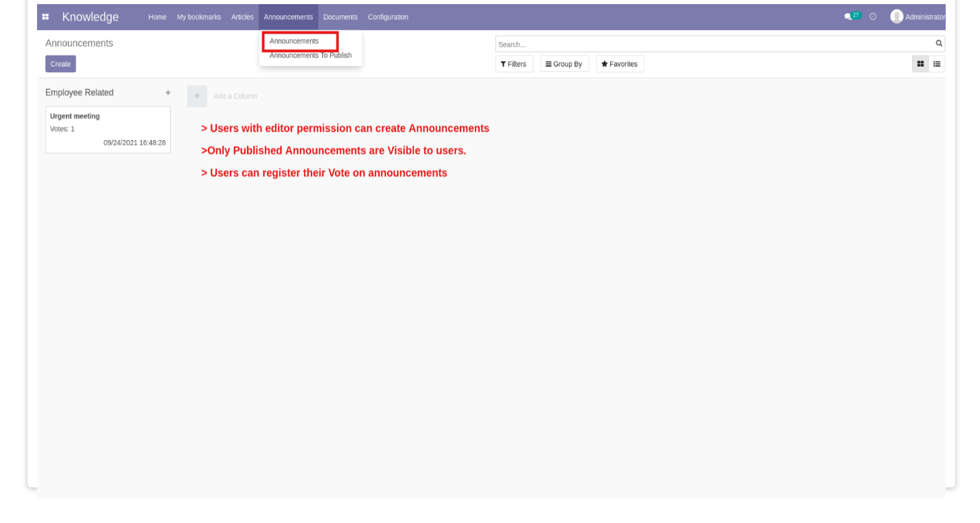The image size is (980, 523).
Task: Click into the Search input field
Action: pos(714,44)
